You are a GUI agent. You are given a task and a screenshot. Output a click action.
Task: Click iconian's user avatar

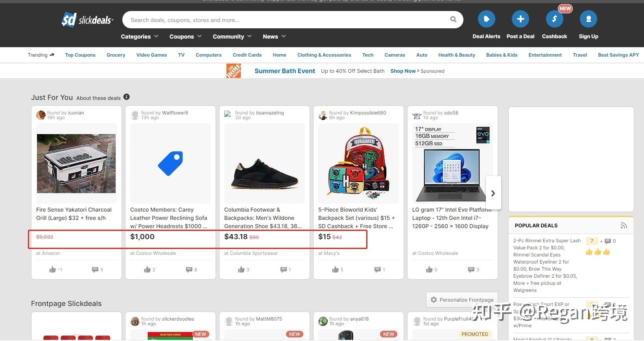point(41,115)
